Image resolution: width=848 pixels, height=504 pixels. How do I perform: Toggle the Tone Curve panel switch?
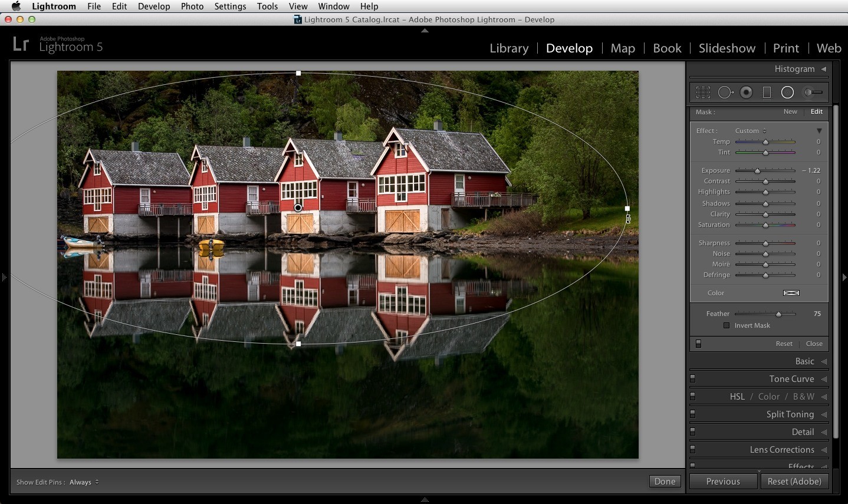693,378
